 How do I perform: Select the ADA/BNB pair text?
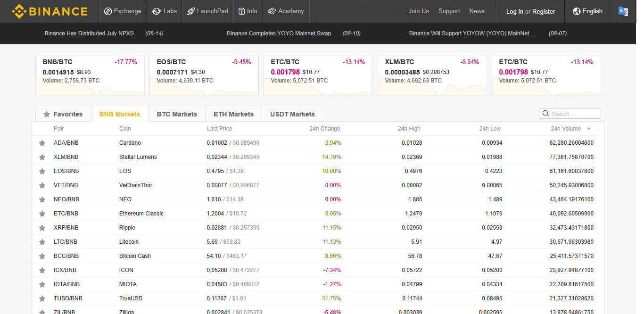[66, 143]
